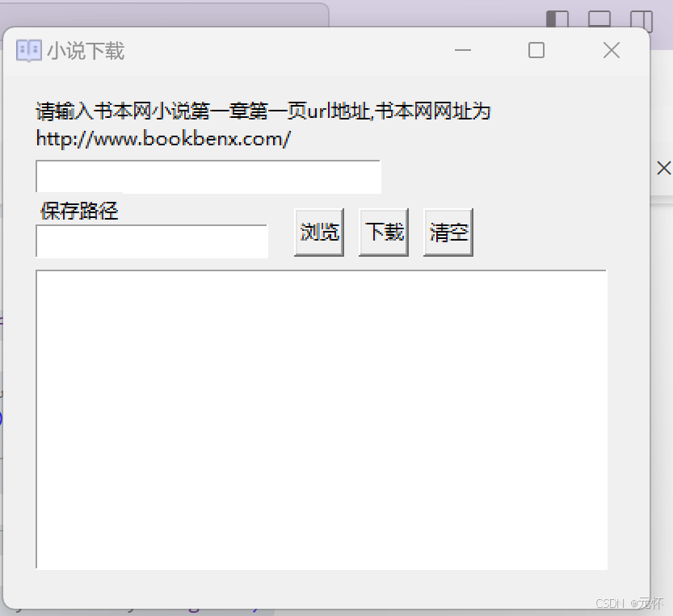Image resolution: width=673 pixels, height=616 pixels.
Task: Toggle left sidebar layout icon in background window
Action: 557,19
